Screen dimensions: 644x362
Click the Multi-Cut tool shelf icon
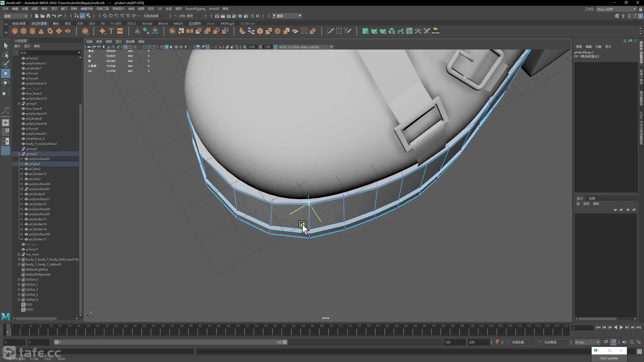tap(330, 31)
